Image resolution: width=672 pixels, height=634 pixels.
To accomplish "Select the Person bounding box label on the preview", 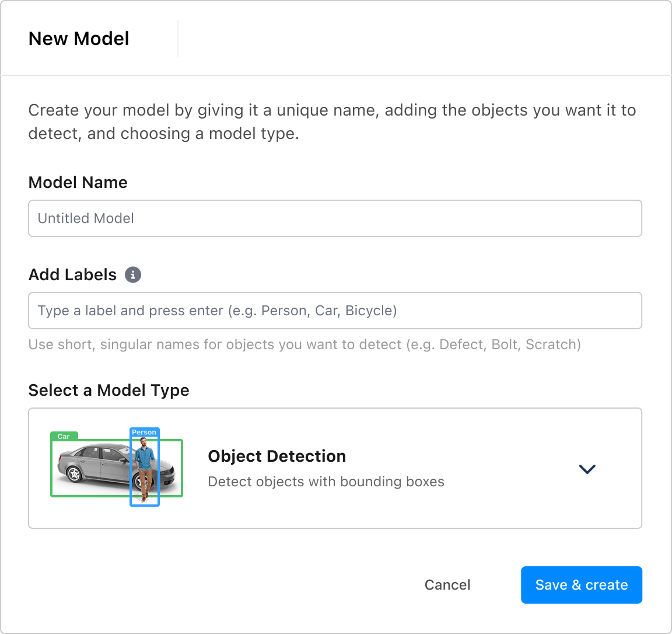I will [144, 432].
